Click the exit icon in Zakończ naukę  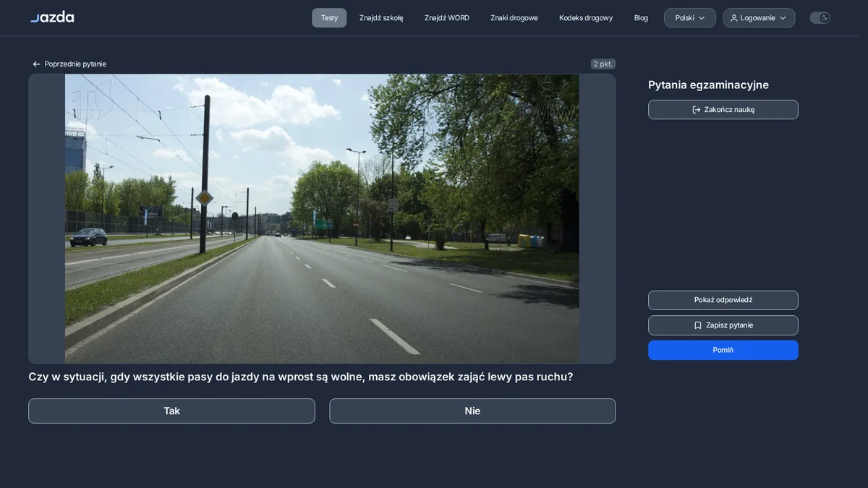[x=697, y=110]
